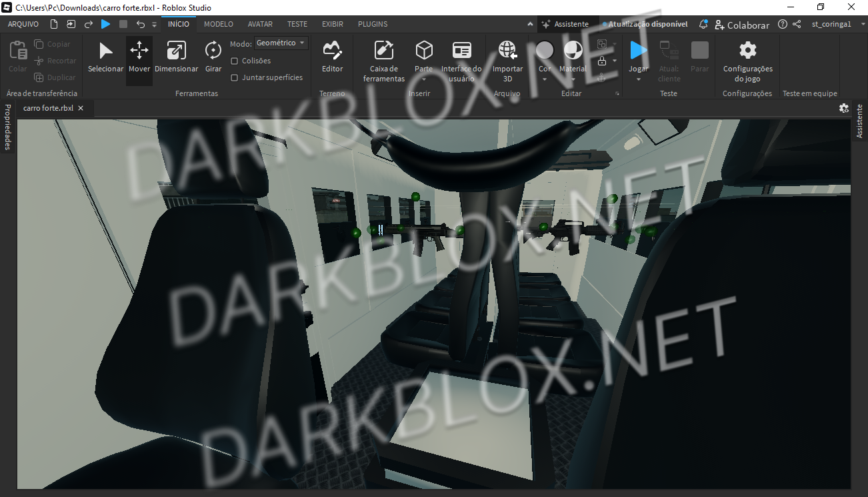Open quick access toolbar customize arrow

pyautogui.click(x=155, y=25)
